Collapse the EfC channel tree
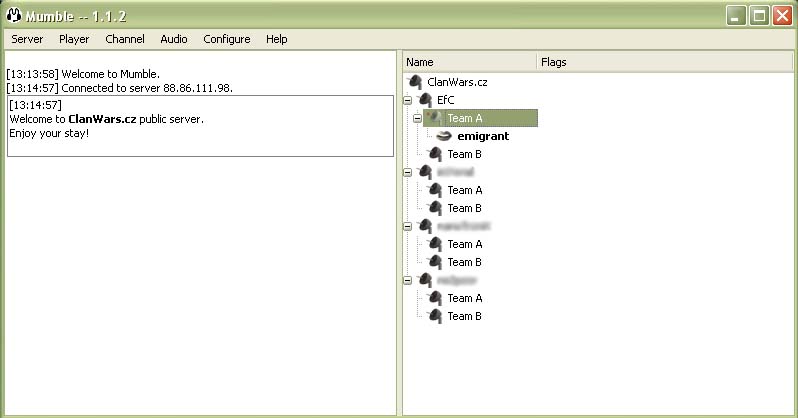 pos(407,100)
